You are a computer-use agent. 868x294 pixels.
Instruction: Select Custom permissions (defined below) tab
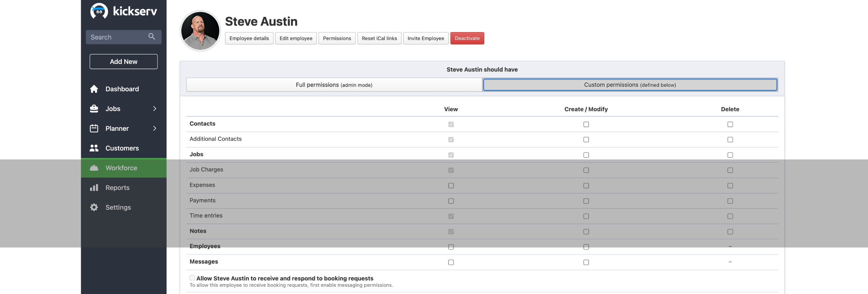629,85
